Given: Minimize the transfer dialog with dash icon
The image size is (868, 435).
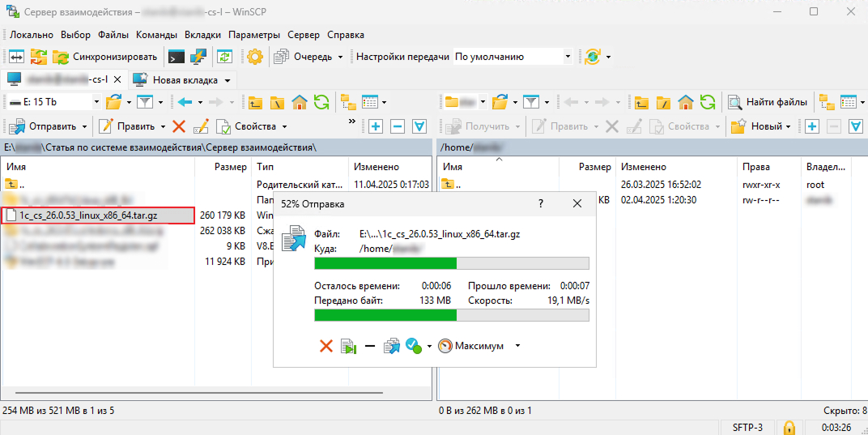Looking at the screenshot, I should (370, 347).
